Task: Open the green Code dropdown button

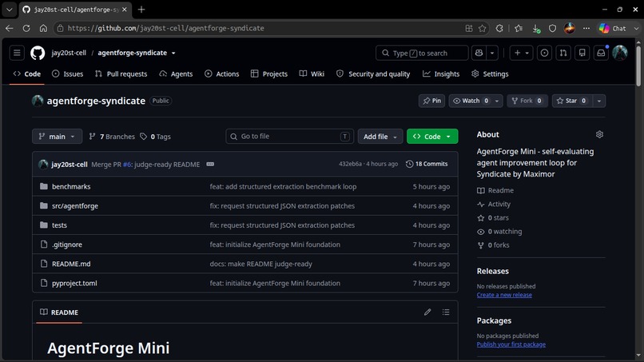Action: (x=432, y=137)
